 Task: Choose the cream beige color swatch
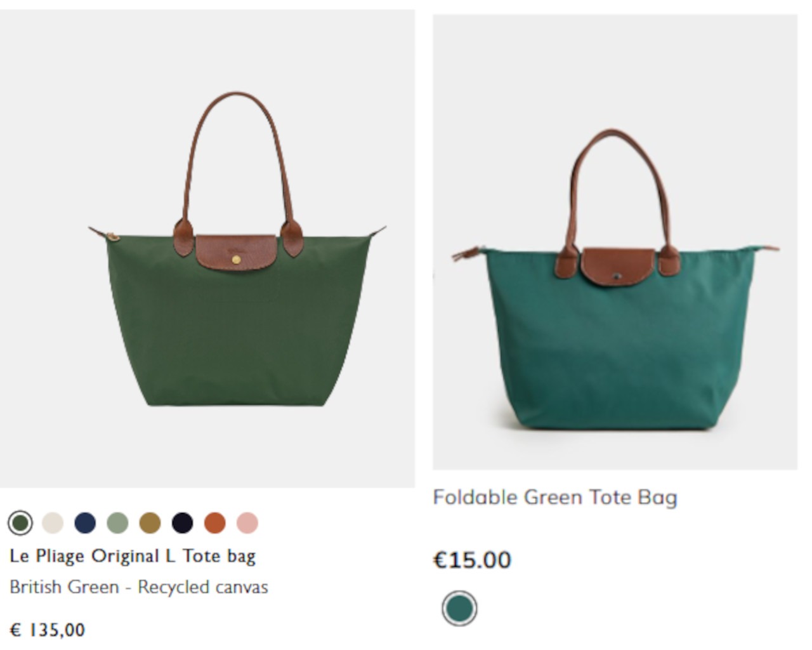[53, 523]
